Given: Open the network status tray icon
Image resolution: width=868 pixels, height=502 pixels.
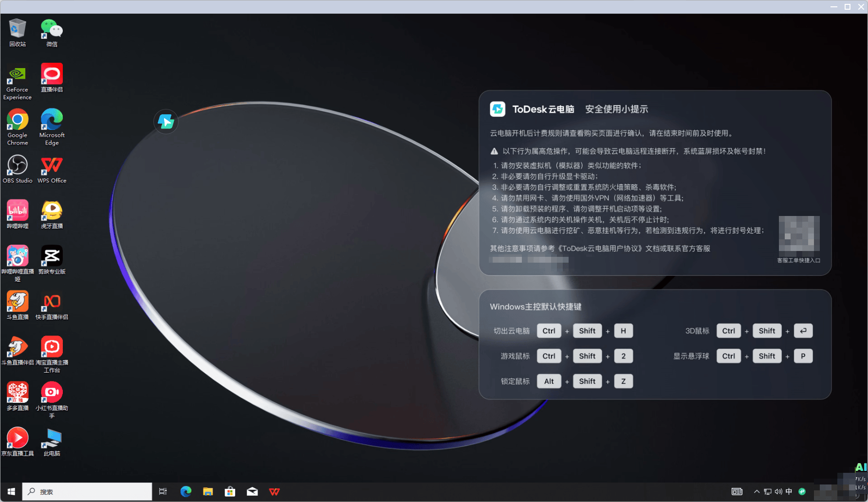Looking at the screenshot, I should pyautogui.click(x=768, y=492).
